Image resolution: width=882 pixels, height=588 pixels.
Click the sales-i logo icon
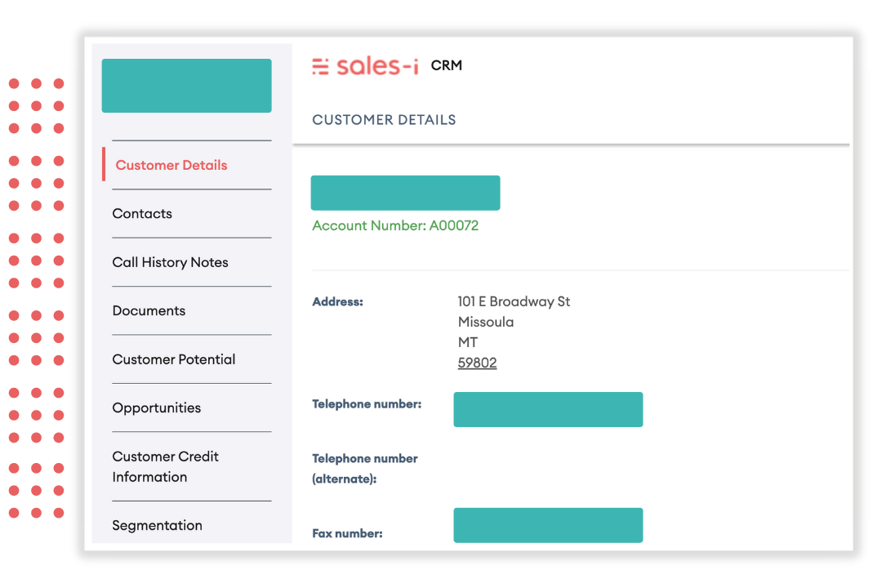click(x=321, y=66)
